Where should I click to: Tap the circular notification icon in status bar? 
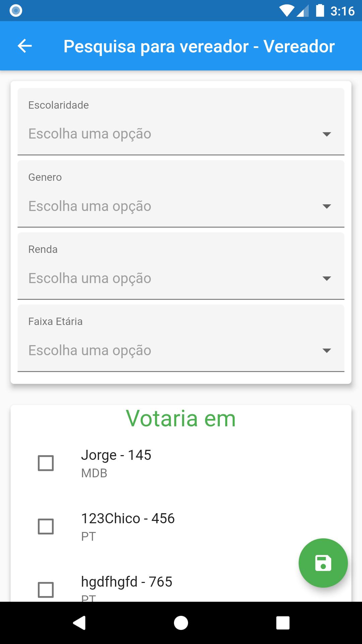coord(16,11)
